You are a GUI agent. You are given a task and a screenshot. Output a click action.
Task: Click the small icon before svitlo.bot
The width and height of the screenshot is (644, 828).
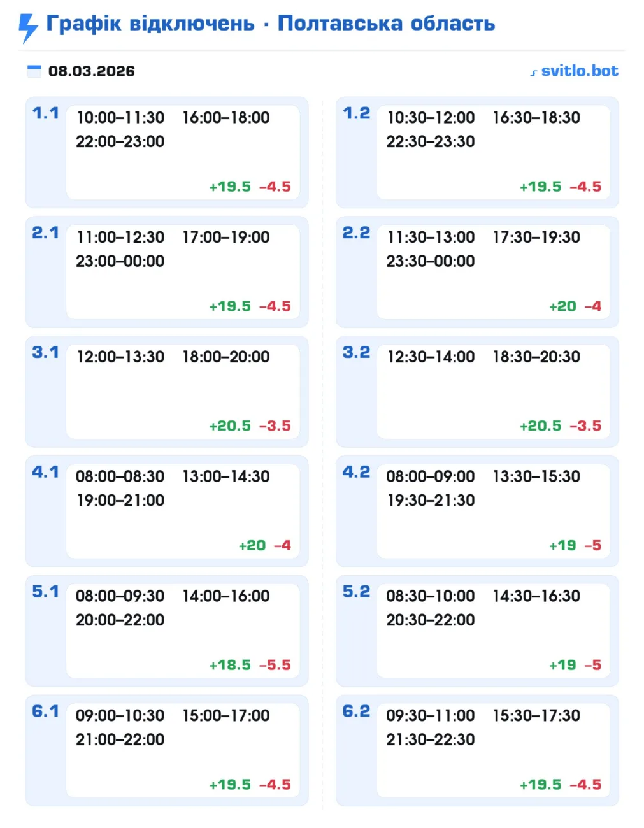(x=534, y=73)
